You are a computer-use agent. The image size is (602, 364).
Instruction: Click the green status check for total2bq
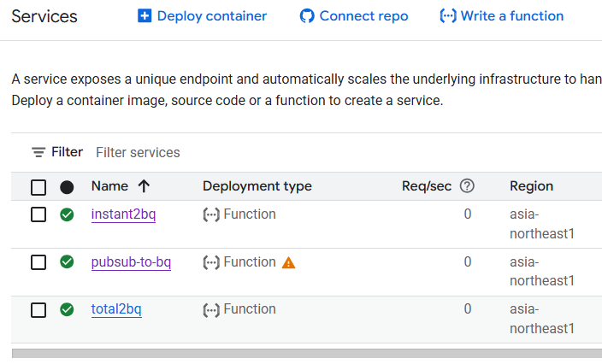pos(67,309)
